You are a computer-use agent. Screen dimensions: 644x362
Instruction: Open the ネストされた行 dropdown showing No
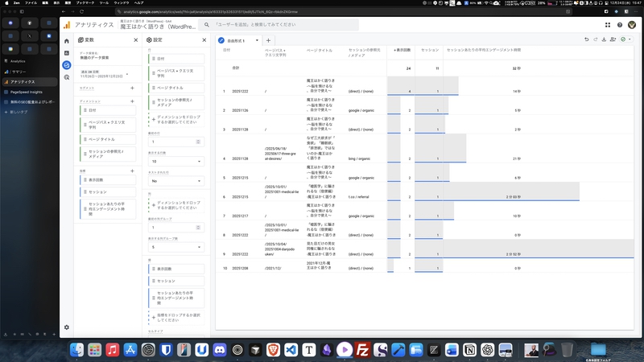pos(176,181)
